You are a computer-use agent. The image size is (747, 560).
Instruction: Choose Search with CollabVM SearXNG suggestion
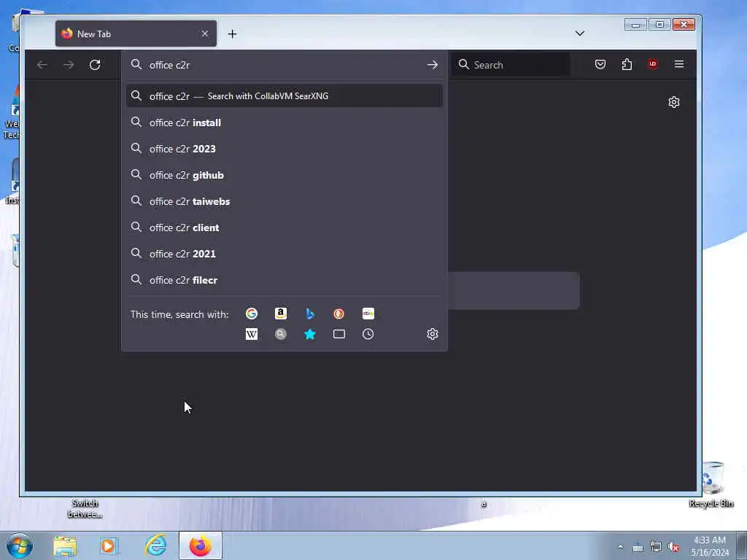point(285,96)
